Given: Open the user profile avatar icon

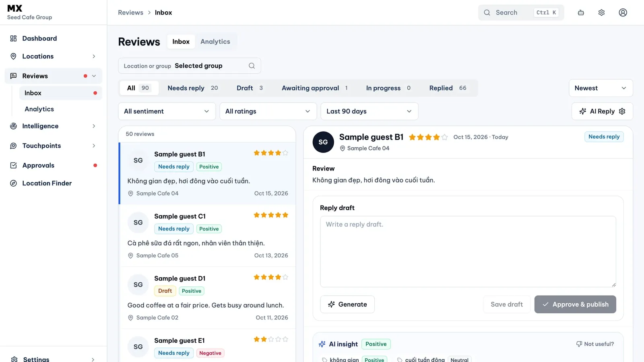Looking at the screenshot, I should (x=623, y=12).
